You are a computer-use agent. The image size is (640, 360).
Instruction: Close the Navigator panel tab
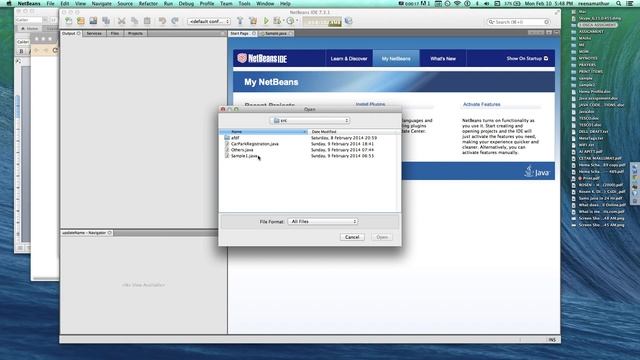click(x=109, y=233)
